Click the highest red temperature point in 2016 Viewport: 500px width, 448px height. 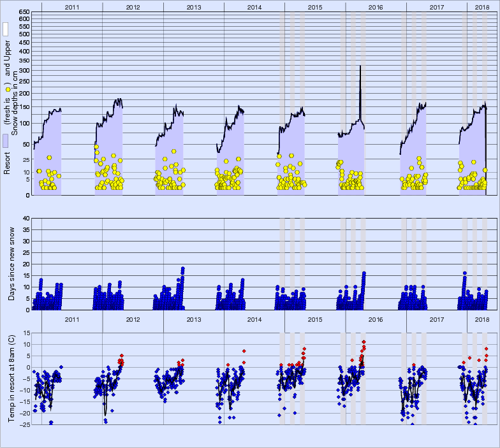click(364, 342)
